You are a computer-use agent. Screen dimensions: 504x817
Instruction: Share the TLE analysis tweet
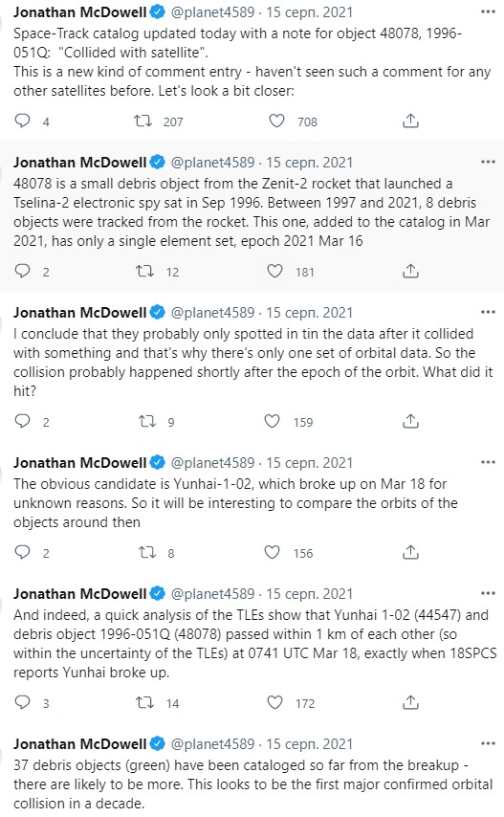tap(410, 702)
